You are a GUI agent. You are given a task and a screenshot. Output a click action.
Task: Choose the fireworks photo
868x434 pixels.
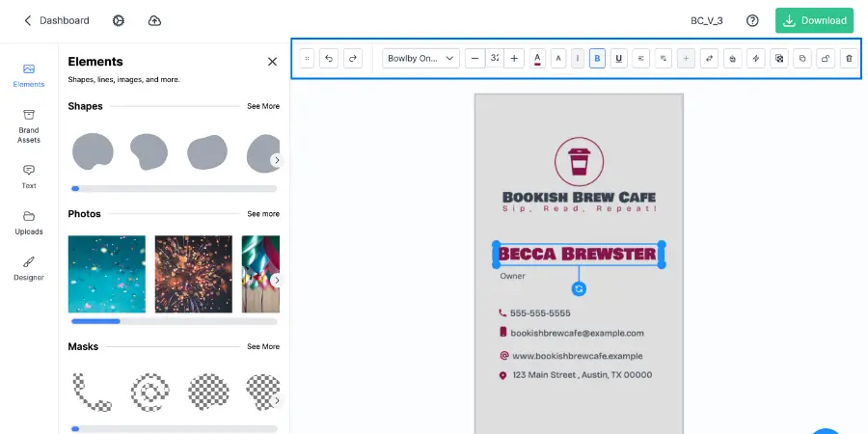point(194,274)
